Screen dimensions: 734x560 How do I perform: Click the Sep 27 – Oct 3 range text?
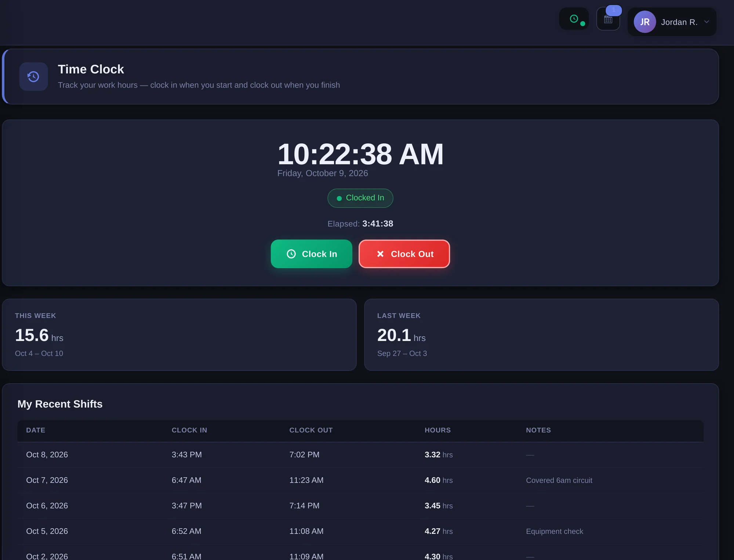pos(402,353)
